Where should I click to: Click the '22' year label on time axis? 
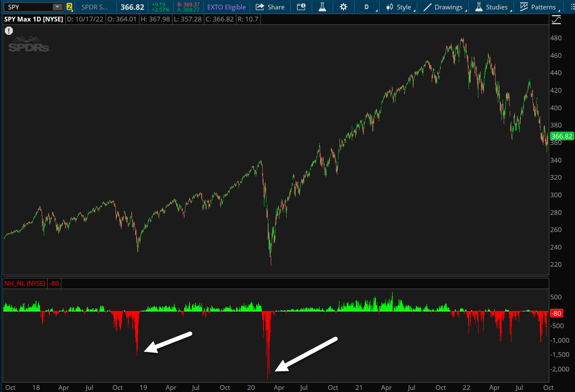[466, 387]
